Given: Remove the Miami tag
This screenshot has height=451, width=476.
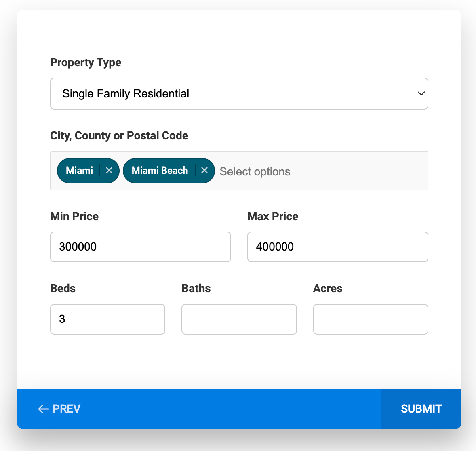Looking at the screenshot, I should pyautogui.click(x=109, y=171).
